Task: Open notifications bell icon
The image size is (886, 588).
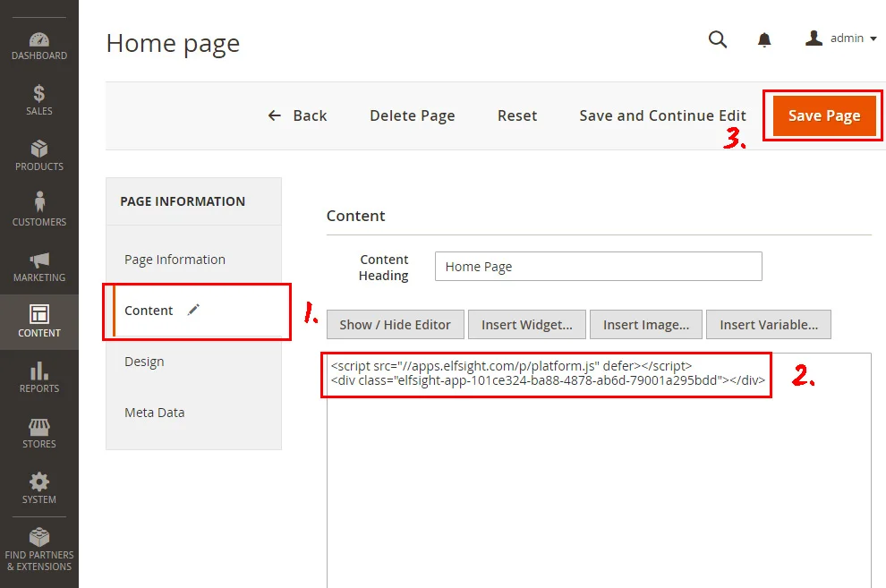Action: (764, 39)
